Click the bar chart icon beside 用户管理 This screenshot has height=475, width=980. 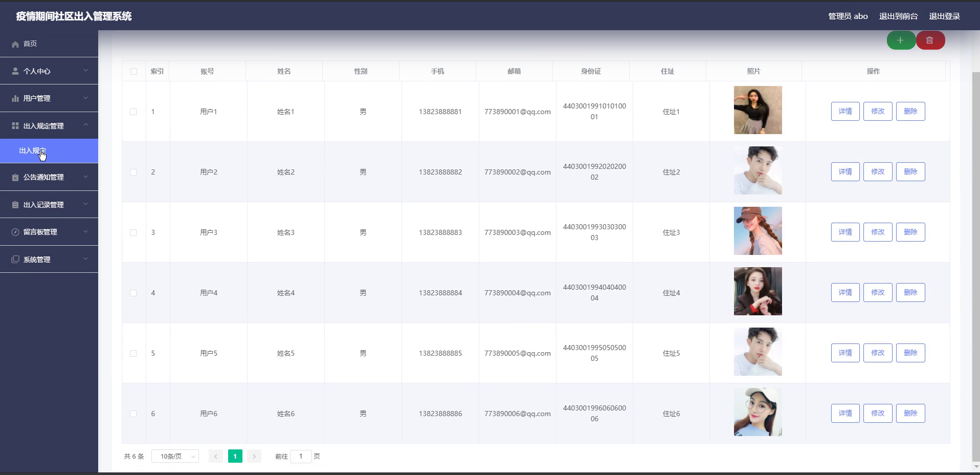click(x=15, y=98)
